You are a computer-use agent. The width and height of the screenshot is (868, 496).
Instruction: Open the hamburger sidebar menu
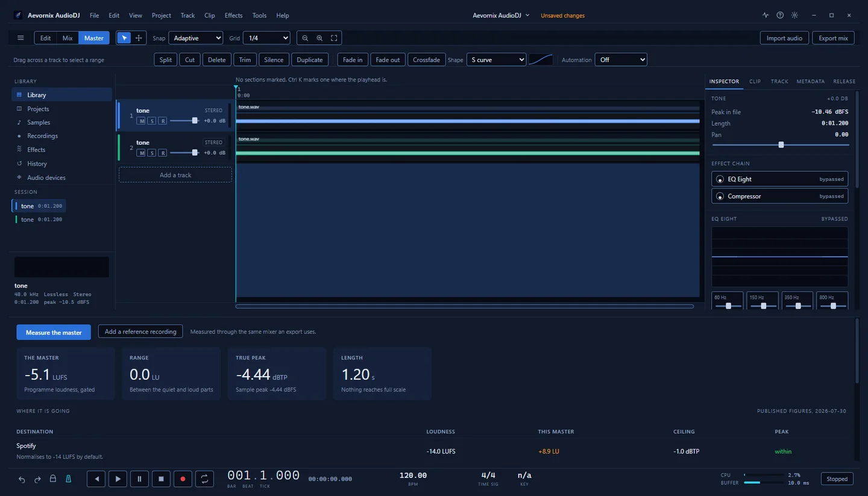pos(20,38)
